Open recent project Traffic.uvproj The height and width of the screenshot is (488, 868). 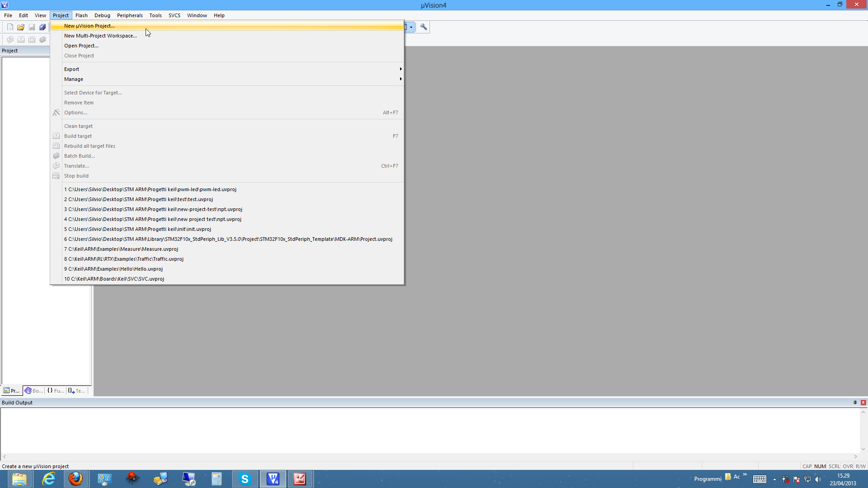[x=124, y=259]
